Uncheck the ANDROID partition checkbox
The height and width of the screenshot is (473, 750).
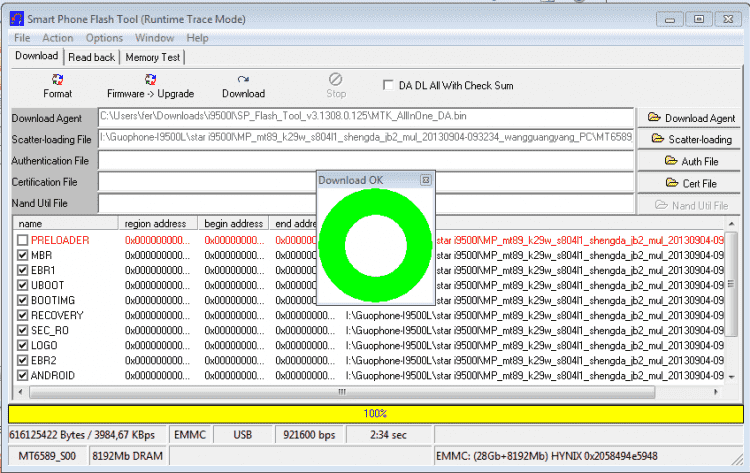[x=22, y=375]
